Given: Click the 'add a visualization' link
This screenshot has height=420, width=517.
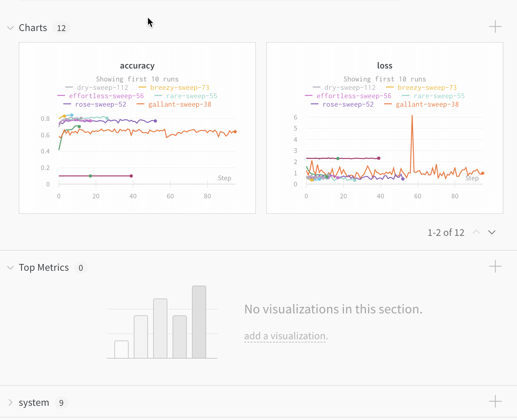Looking at the screenshot, I should point(286,336).
